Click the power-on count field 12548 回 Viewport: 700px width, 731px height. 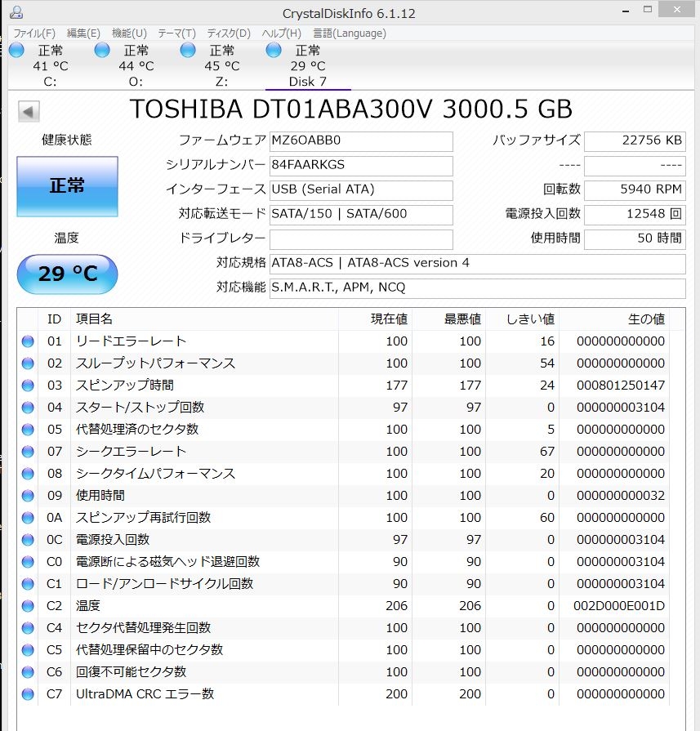(x=635, y=215)
